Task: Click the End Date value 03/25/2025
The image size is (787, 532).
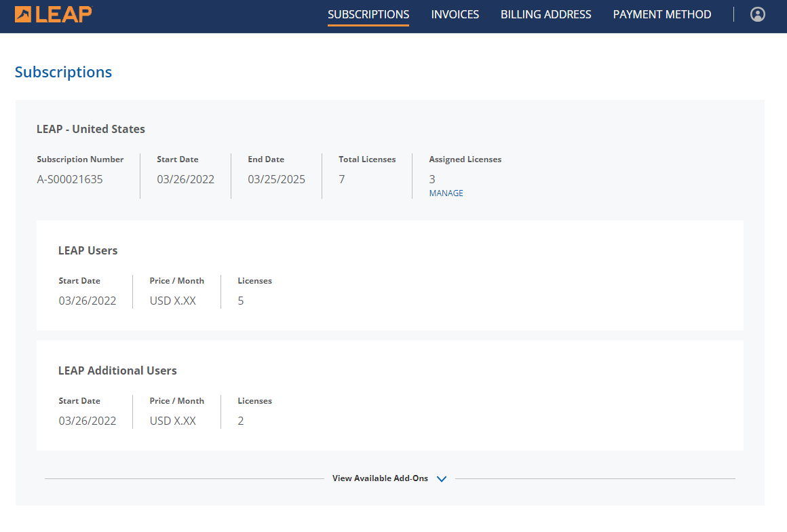Action: point(276,179)
